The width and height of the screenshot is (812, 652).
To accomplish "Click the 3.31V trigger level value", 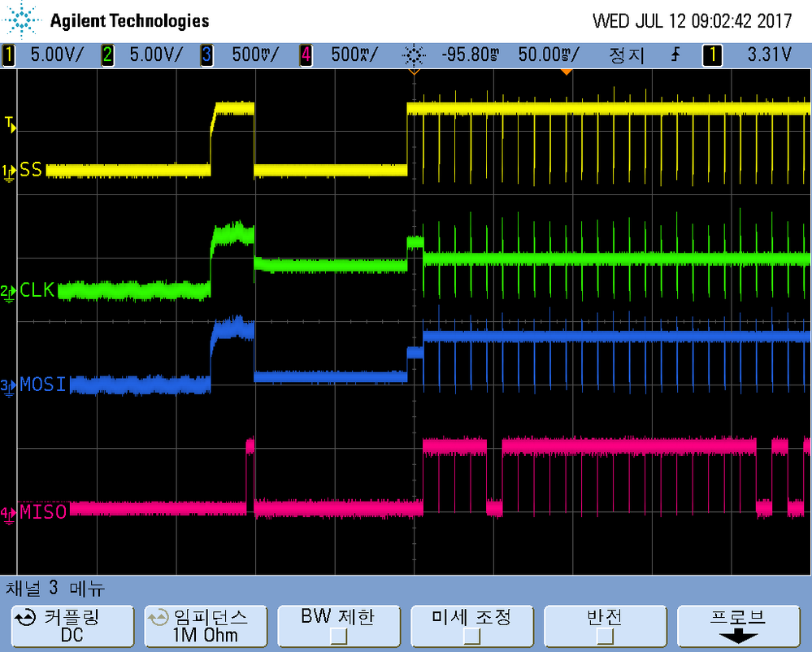I will coord(770,55).
